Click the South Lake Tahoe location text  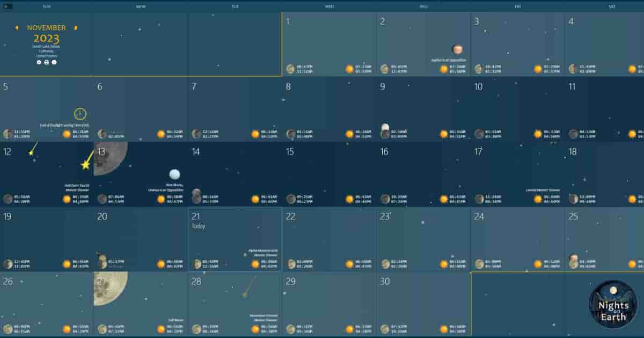click(x=46, y=47)
